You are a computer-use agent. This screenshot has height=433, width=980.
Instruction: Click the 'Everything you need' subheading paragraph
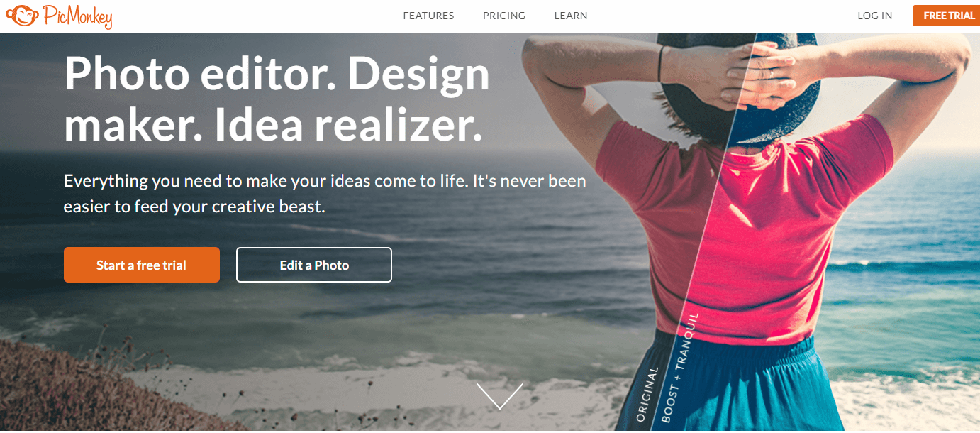coord(325,194)
